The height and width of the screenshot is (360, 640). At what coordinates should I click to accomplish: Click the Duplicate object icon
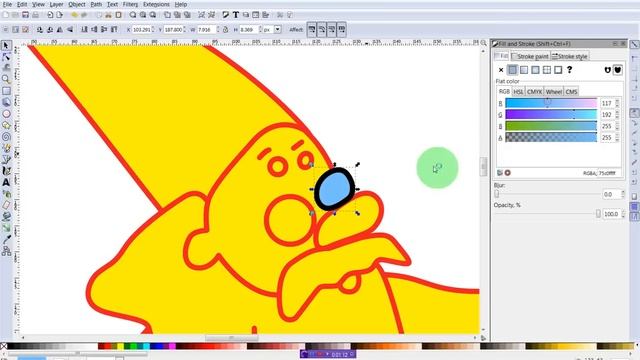tap(167, 15)
